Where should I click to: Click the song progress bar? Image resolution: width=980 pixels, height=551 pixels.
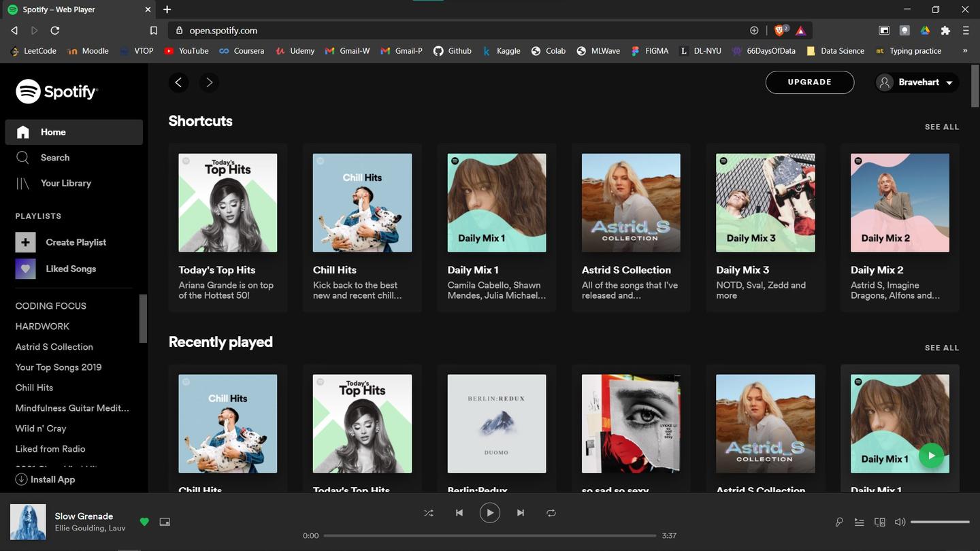pyautogui.click(x=490, y=536)
